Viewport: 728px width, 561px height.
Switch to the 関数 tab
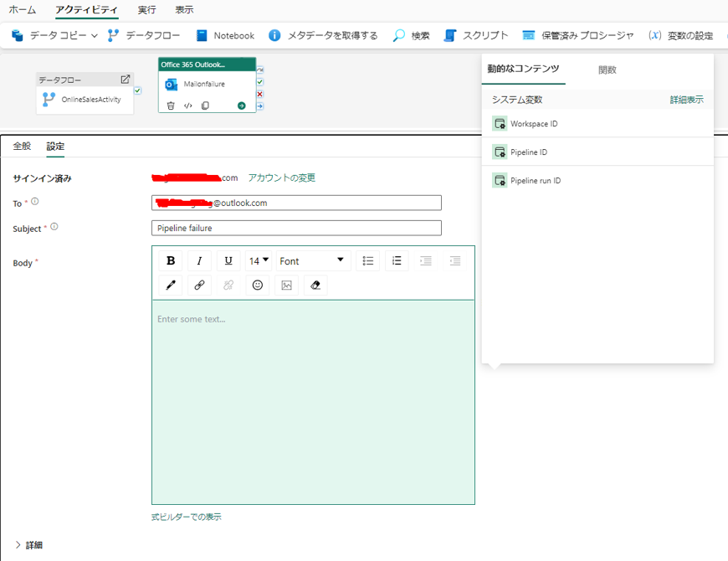[x=607, y=70]
